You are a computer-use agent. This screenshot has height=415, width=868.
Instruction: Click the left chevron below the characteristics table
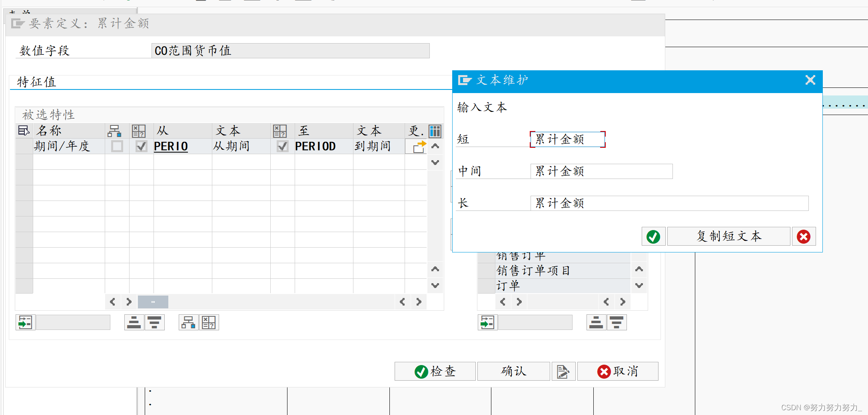pos(112,302)
